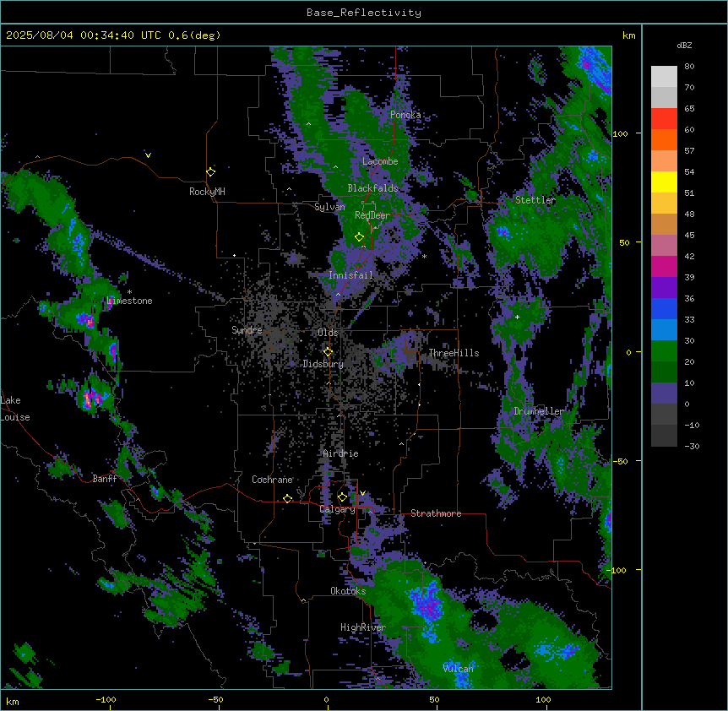Select the light gray 80-70 dBZ swatch
This screenshot has height=711, width=728.
[664, 76]
